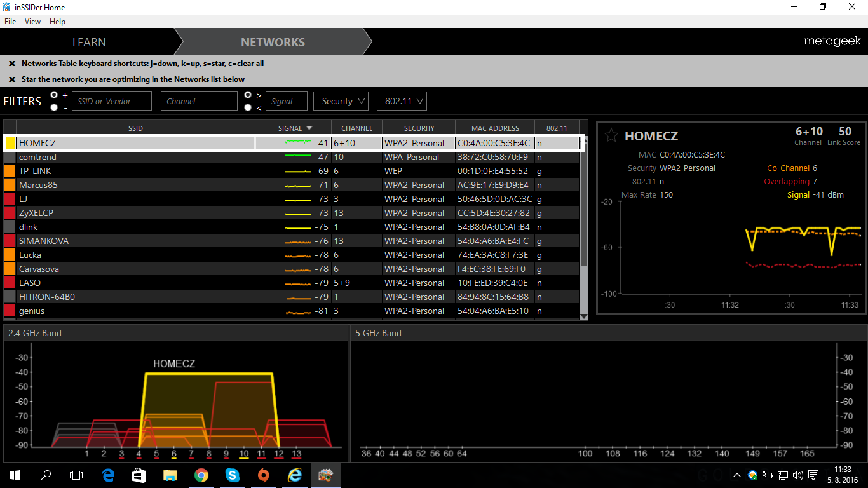Screen dimensions: 868x488
Task: Click the networks table vertical scrollbar
Action: (x=584, y=203)
